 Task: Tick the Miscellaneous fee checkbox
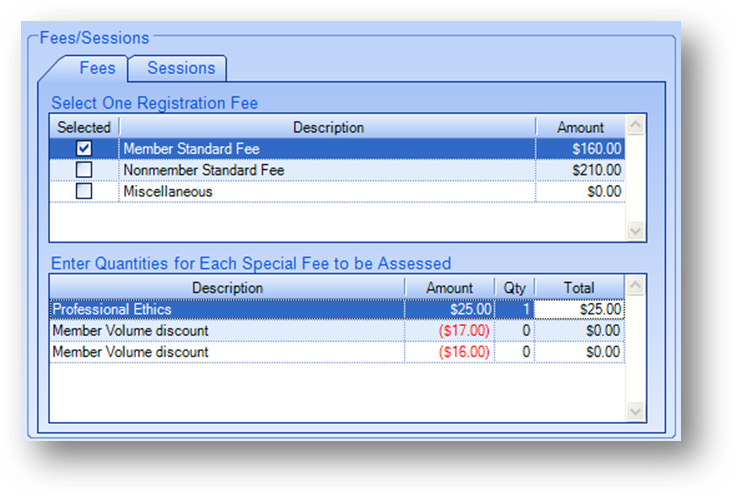click(84, 191)
